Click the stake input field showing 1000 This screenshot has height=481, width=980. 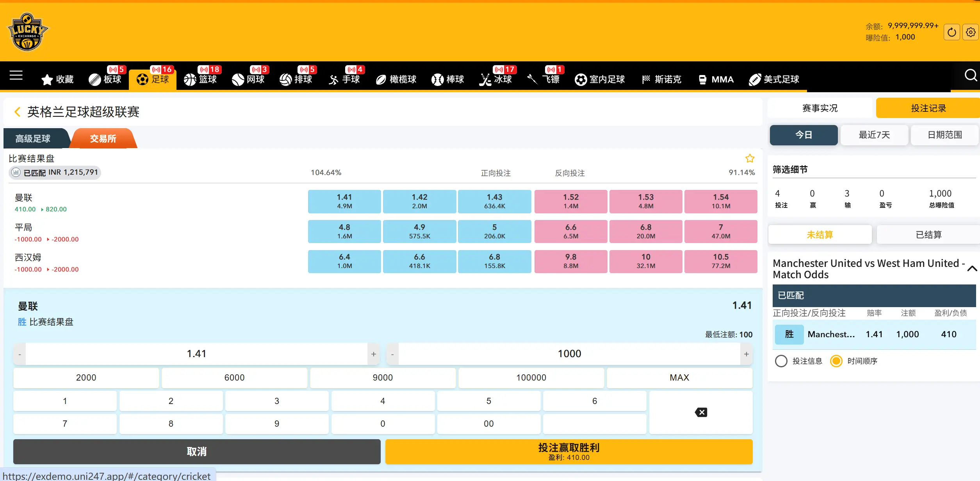point(569,354)
